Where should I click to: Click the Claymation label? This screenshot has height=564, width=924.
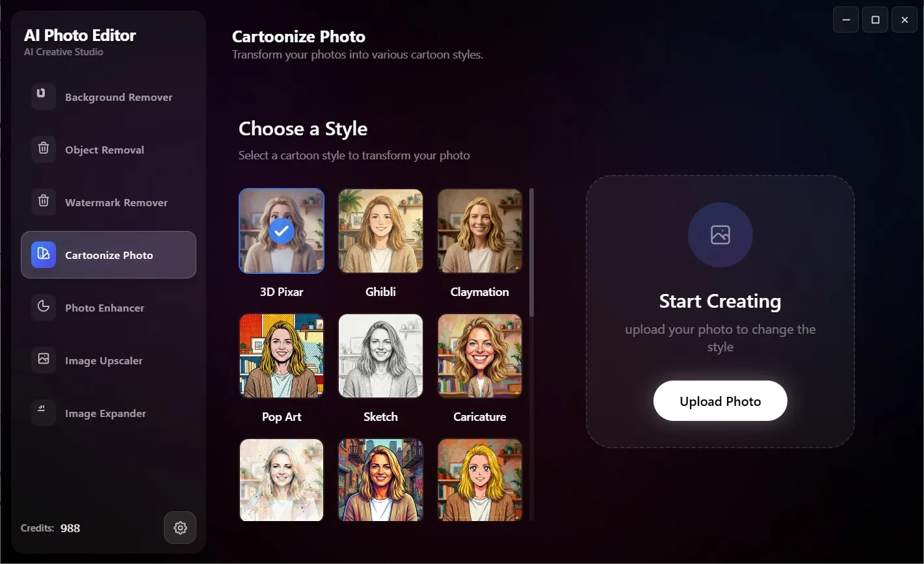pos(480,292)
